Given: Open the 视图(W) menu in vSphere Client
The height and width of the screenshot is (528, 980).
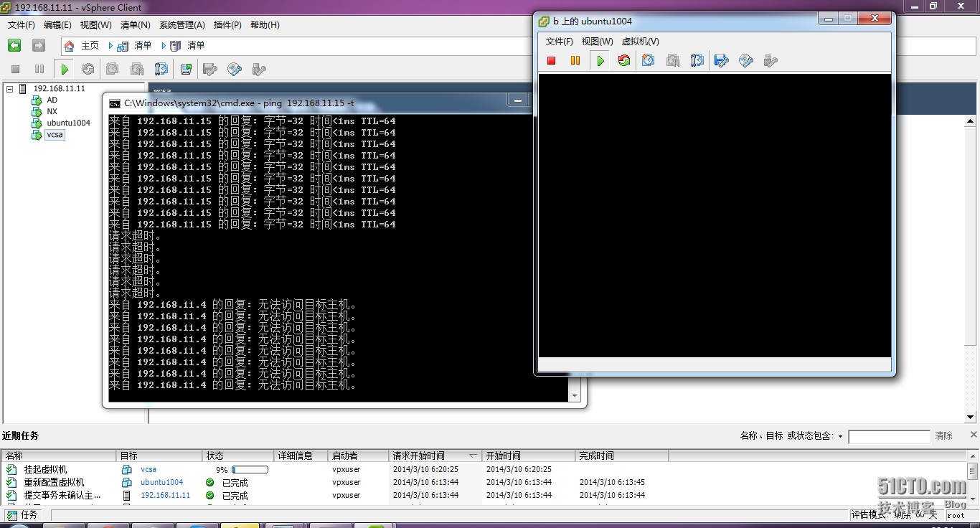Looking at the screenshot, I should click(95, 25).
